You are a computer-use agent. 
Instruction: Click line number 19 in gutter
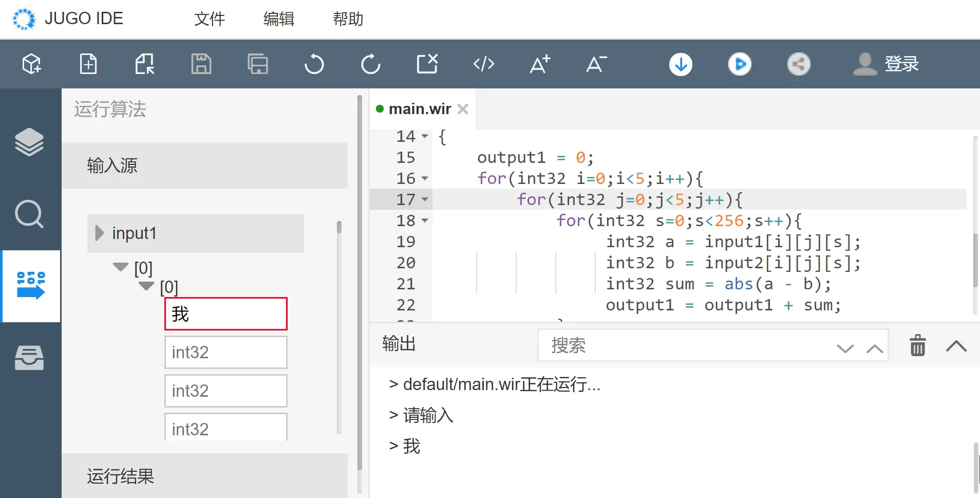[x=406, y=242]
